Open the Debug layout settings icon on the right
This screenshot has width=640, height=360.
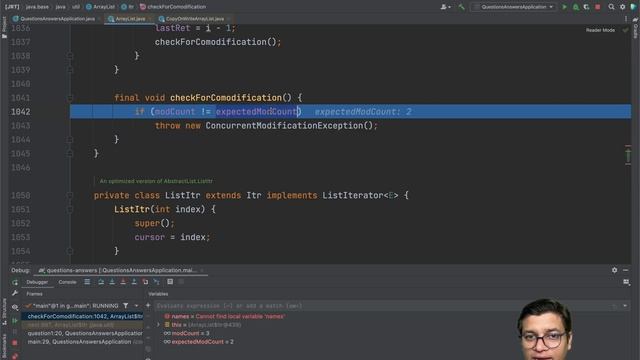(626, 282)
